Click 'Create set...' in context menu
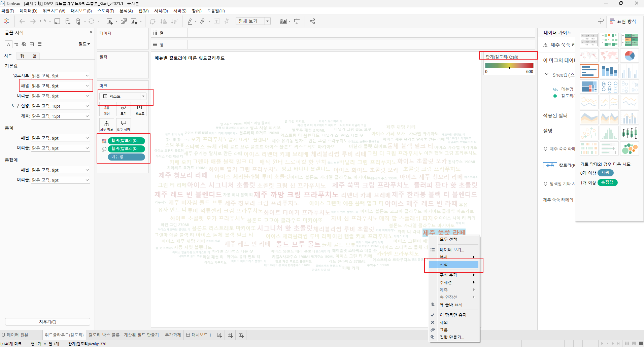 coord(453,337)
